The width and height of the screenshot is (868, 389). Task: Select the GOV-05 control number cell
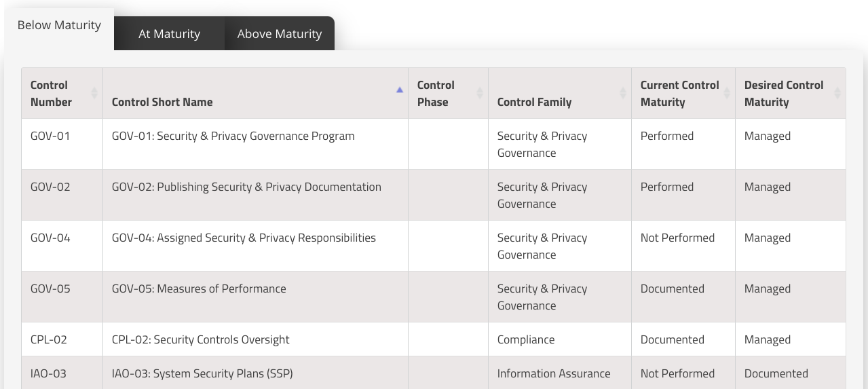pyautogui.click(x=62, y=297)
